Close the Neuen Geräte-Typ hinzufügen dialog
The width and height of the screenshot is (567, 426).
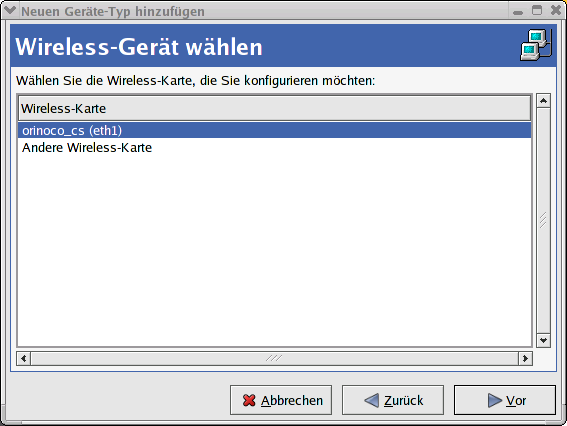pyautogui.click(x=556, y=10)
